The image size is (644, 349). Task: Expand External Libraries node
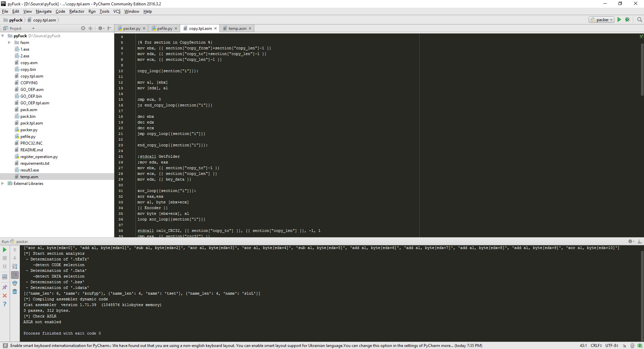(x=3, y=184)
